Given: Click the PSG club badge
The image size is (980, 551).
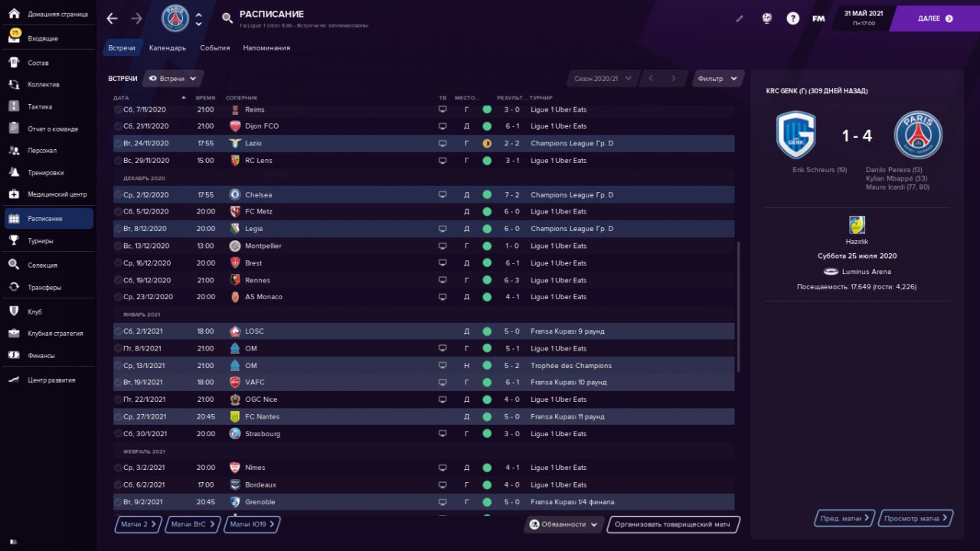Looking at the screenshot, I should coord(175,18).
